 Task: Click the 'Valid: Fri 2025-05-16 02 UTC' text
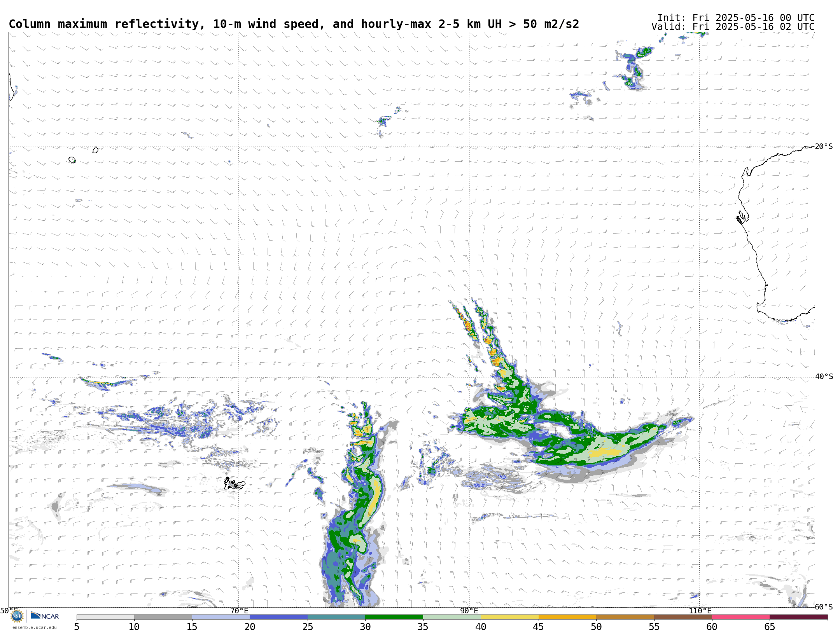click(733, 27)
